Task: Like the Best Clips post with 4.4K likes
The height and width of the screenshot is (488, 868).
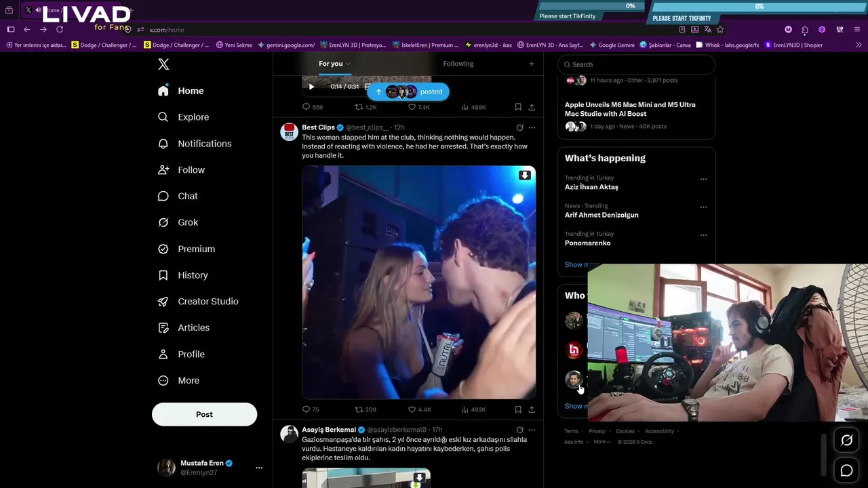Action: click(419, 409)
